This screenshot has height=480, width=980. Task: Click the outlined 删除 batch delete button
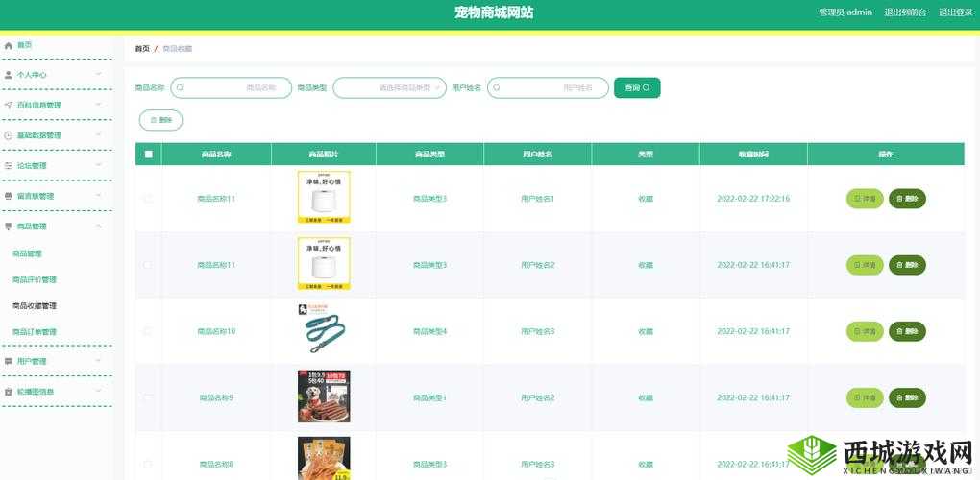pos(160,120)
